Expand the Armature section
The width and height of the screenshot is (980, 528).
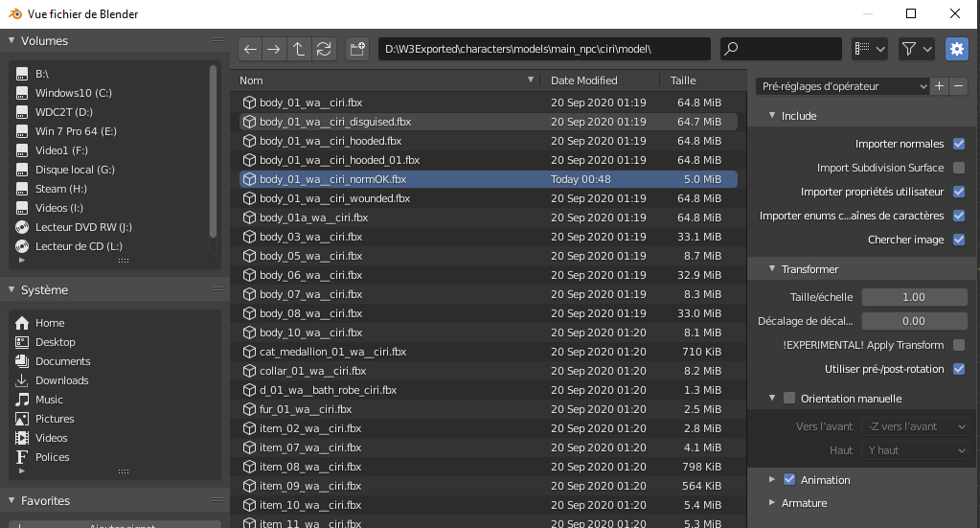coord(772,502)
